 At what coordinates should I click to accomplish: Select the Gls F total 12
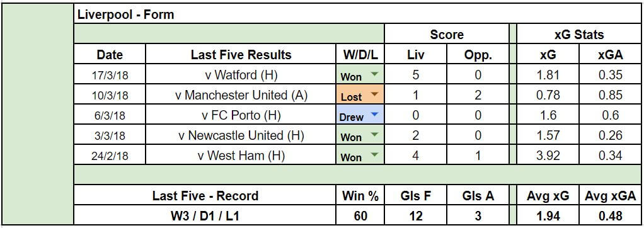tap(416, 215)
